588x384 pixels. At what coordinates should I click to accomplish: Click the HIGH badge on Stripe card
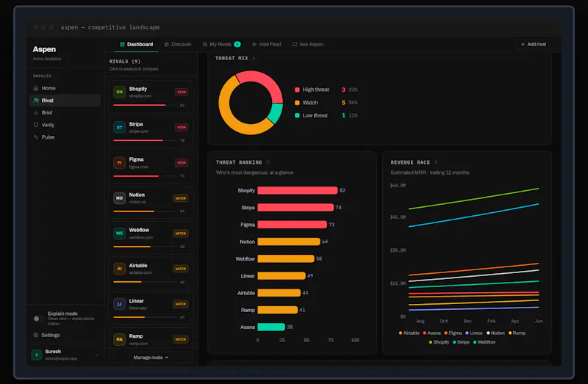[x=182, y=127]
